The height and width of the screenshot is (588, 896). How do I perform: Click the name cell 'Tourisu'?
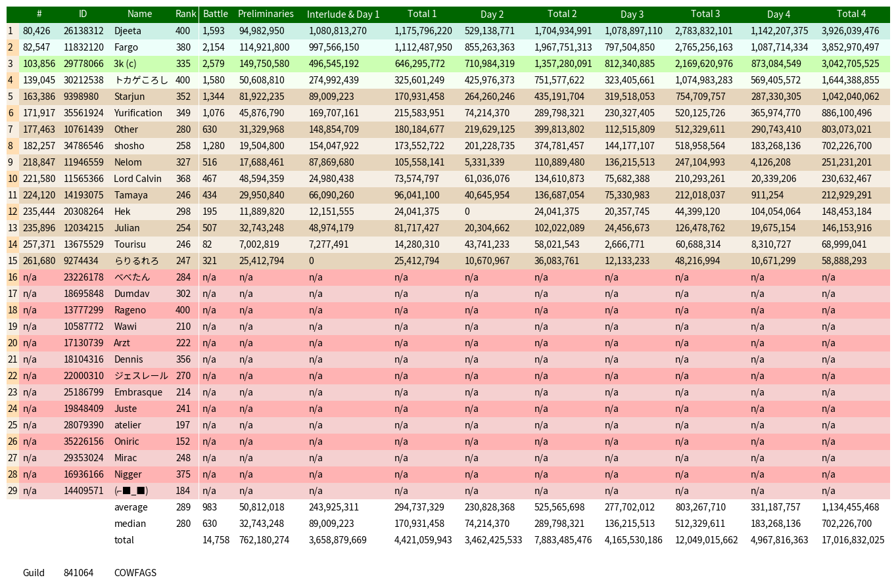coord(130,244)
